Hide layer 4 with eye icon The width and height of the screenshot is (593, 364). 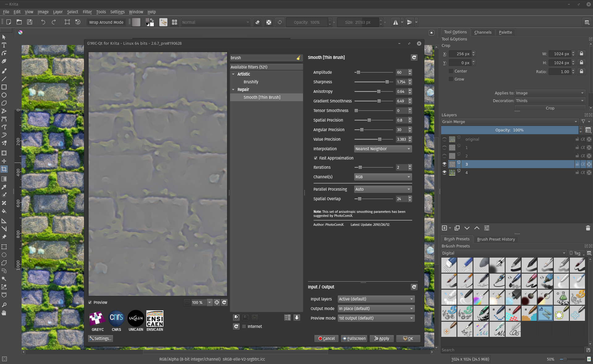point(444,172)
